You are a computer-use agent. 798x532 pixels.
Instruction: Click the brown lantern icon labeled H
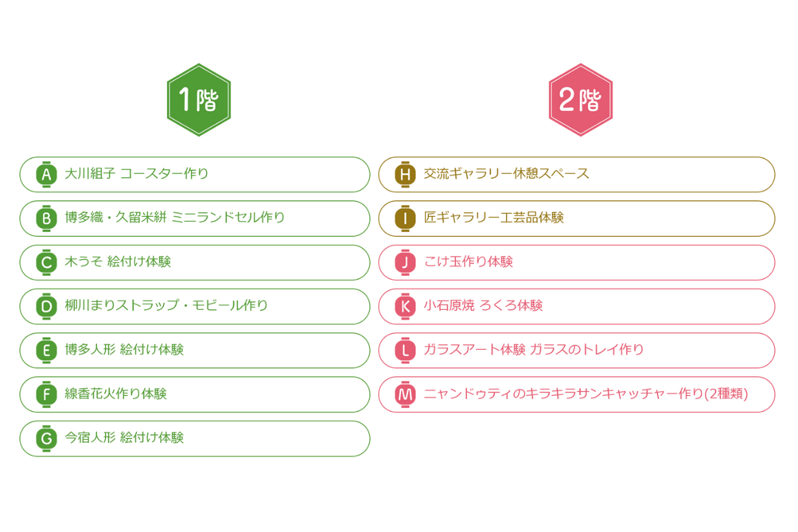(x=405, y=174)
